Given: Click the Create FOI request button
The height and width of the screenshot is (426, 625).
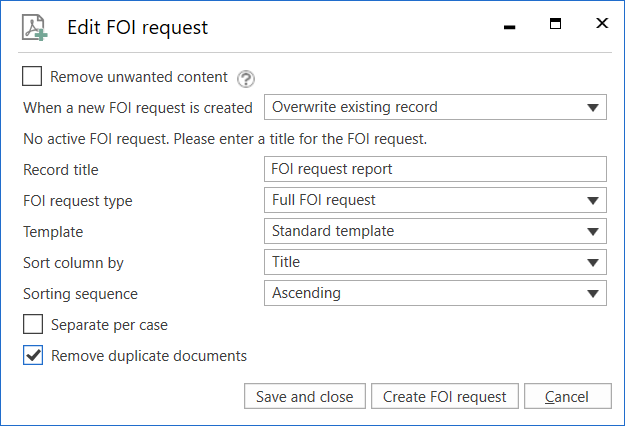Looking at the screenshot, I should (445, 397).
